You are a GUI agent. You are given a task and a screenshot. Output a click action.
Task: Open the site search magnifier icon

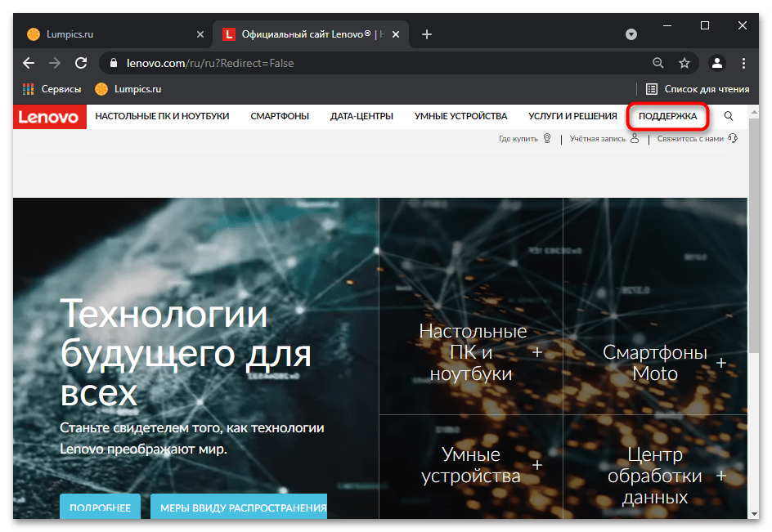[x=728, y=116]
